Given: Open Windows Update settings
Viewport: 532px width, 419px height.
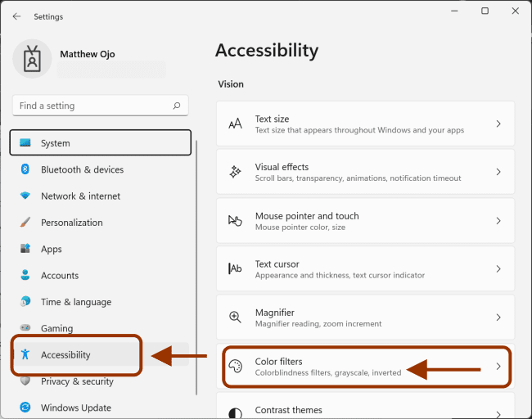Looking at the screenshot, I should pos(101,408).
